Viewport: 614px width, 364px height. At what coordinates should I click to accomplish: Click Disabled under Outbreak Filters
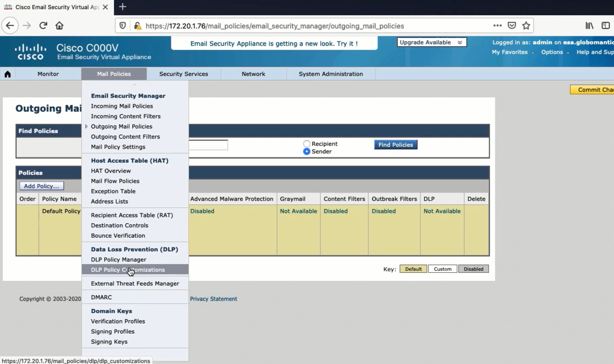[x=384, y=211]
